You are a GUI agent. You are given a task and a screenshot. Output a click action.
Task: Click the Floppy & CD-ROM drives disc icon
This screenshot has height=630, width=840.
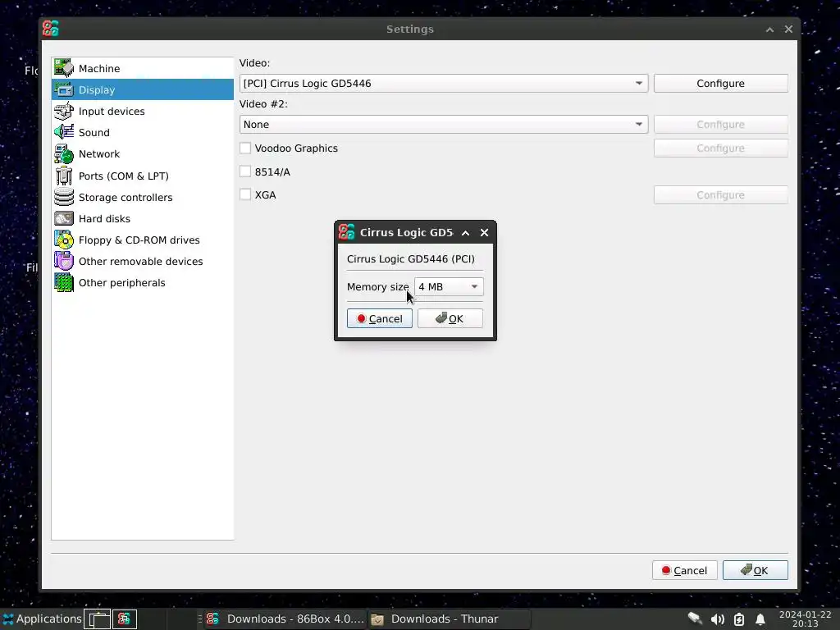pos(64,240)
